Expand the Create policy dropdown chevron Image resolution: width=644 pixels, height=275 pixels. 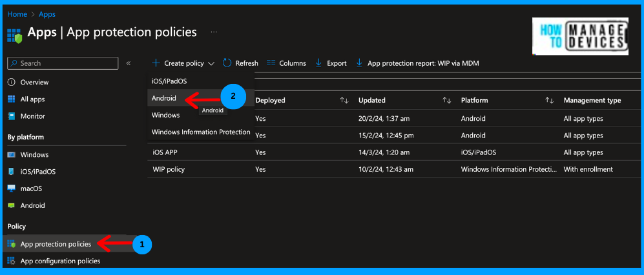coord(211,64)
